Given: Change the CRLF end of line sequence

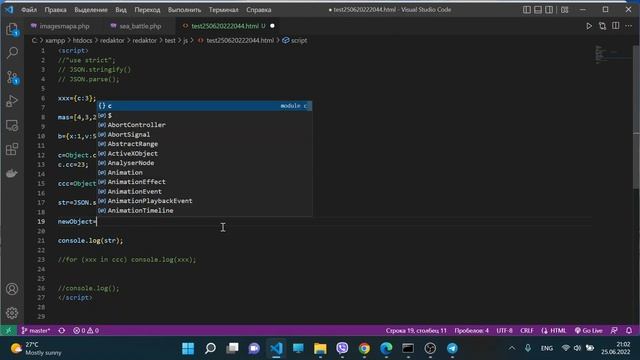Looking at the screenshot, I should click(x=527, y=330).
